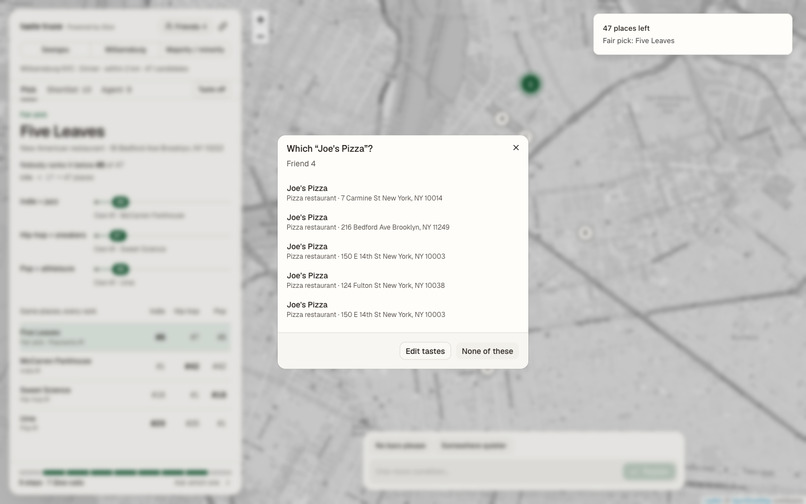The image size is (806, 504).
Task: Click the green segmented progress bar
Action: (x=125, y=472)
